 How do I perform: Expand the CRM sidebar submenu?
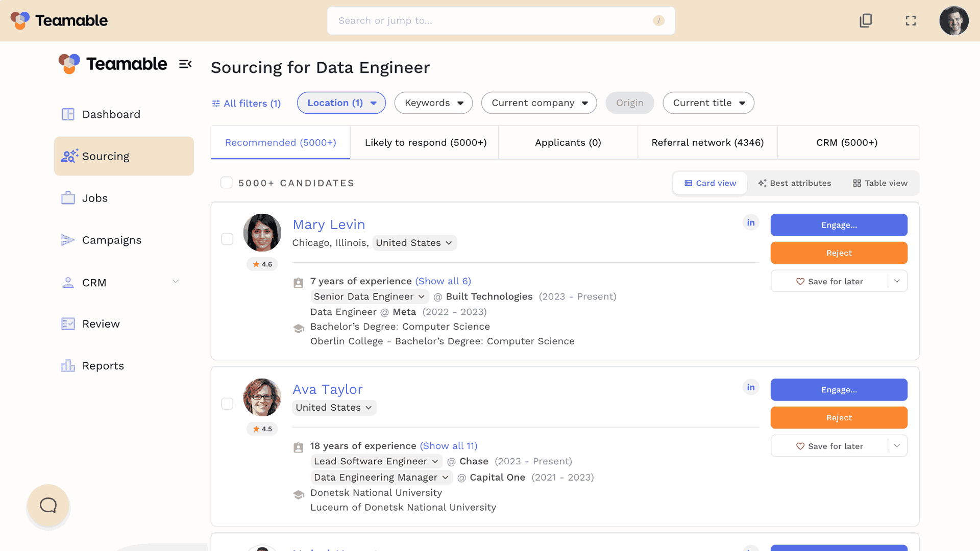click(176, 282)
